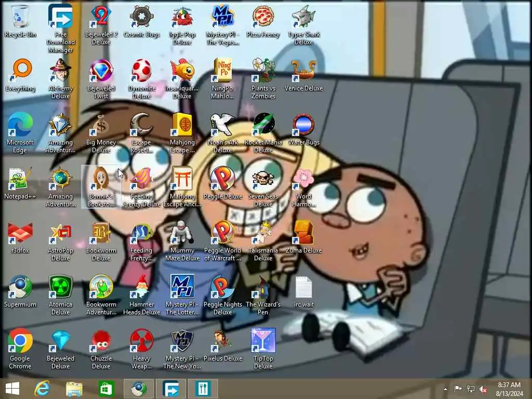Select TipTop Deluxe cocktail glass icon
Viewport: 532px width, 399px height.
click(263, 349)
